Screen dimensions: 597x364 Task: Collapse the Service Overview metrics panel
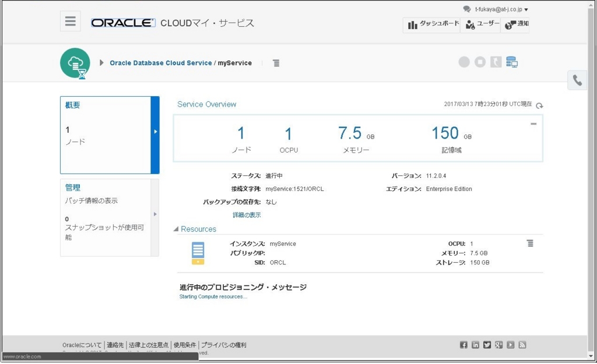[x=533, y=123]
